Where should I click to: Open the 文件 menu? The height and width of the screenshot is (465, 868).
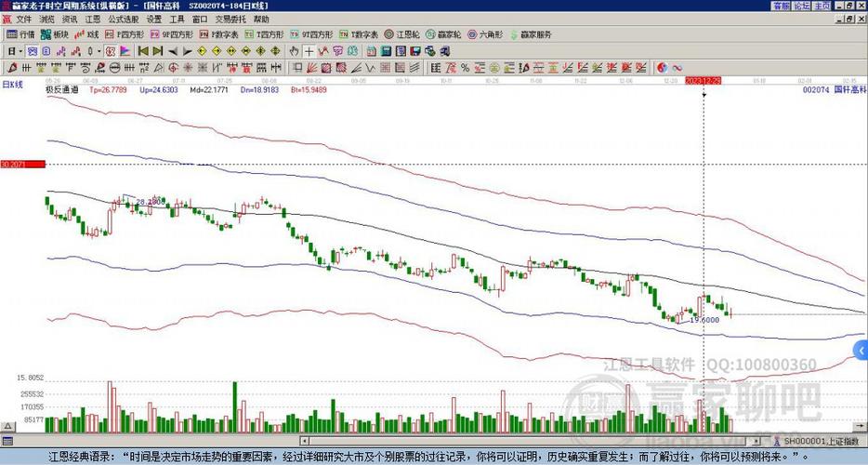(x=24, y=20)
